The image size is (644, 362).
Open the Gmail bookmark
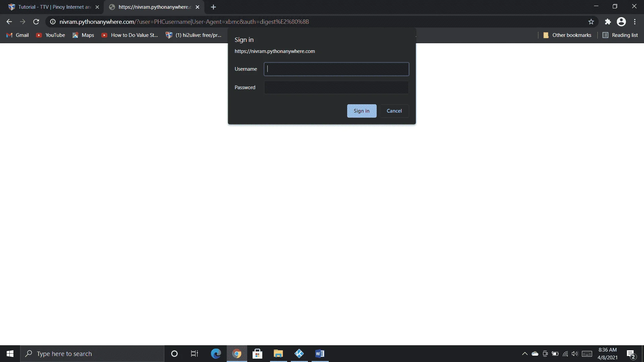click(x=18, y=35)
